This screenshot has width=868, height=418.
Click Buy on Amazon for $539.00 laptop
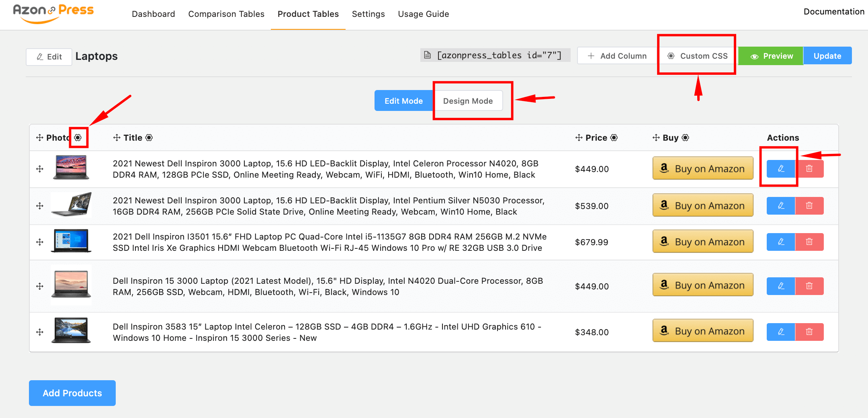(703, 205)
